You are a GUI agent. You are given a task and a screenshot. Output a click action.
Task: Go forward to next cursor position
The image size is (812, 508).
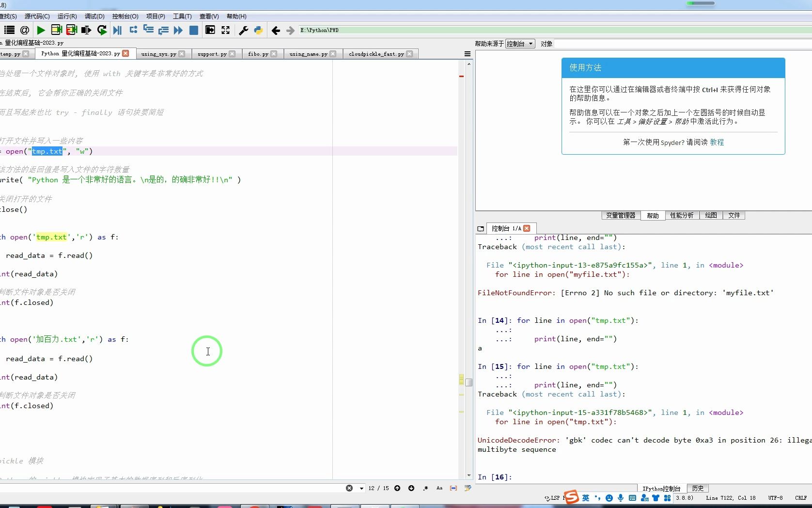[x=290, y=31]
